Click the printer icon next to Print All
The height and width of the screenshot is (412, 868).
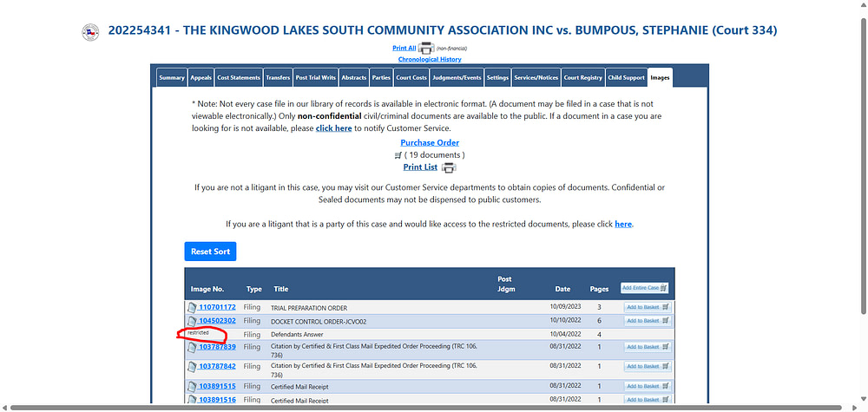426,48
